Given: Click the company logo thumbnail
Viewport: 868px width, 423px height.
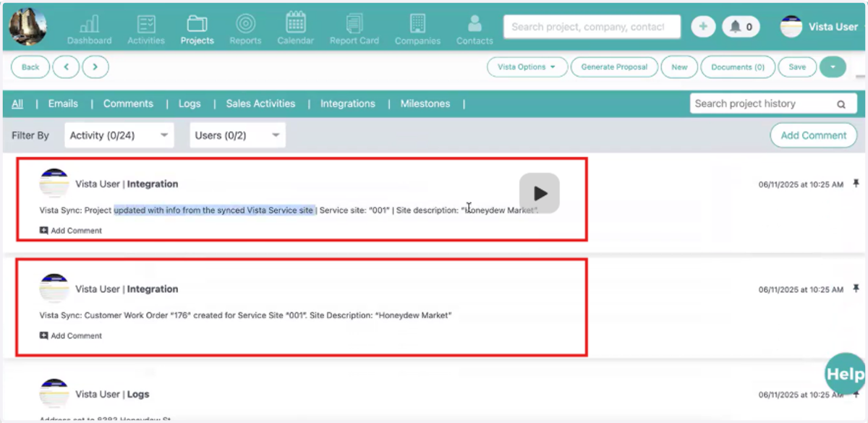Looking at the screenshot, I should tap(27, 26).
